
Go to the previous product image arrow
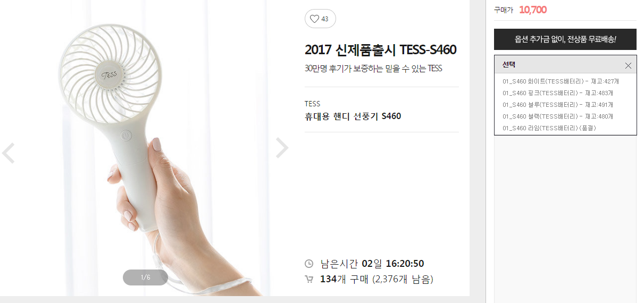click(x=8, y=153)
